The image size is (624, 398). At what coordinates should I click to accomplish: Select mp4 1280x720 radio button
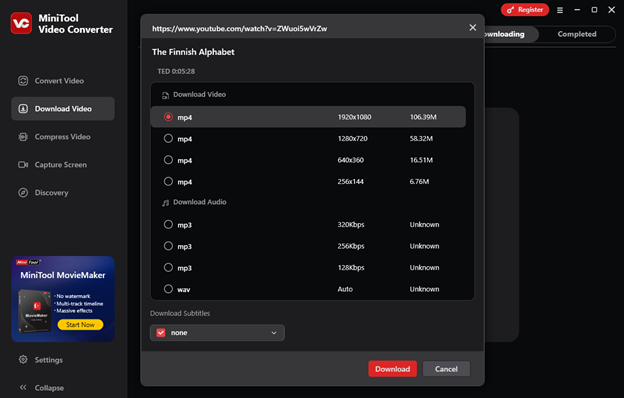coord(168,138)
